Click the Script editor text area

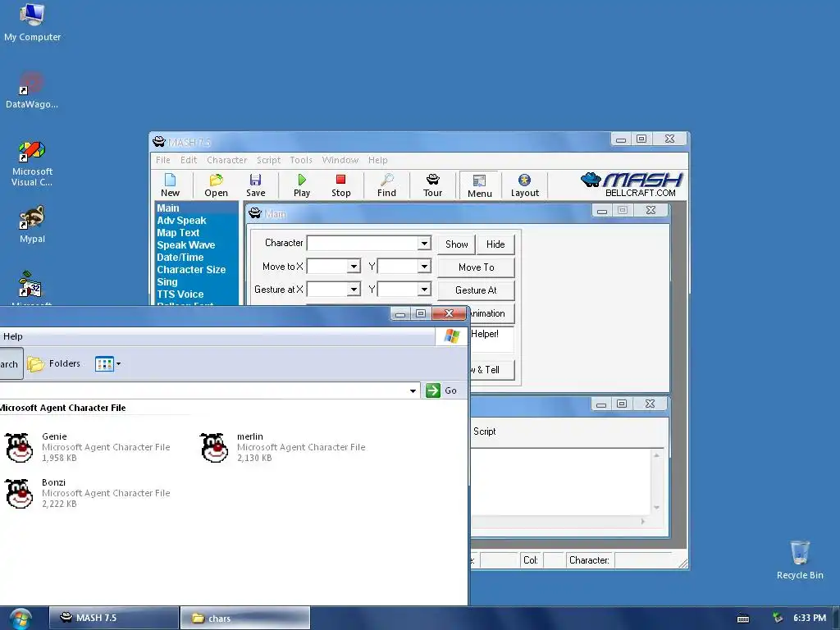pyautogui.click(x=560, y=482)
